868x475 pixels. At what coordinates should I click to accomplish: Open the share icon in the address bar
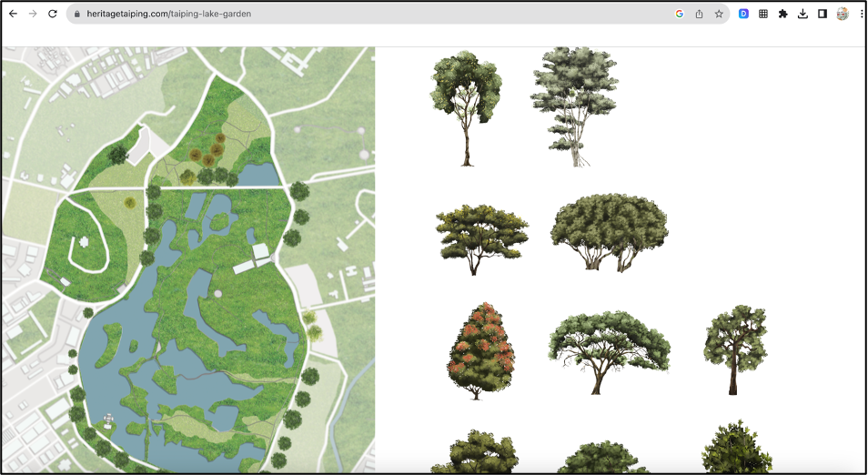(699, 15)
